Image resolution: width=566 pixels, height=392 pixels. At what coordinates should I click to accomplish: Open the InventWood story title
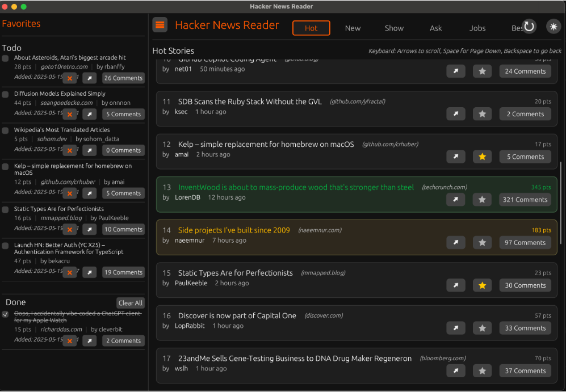pos(296,187)
